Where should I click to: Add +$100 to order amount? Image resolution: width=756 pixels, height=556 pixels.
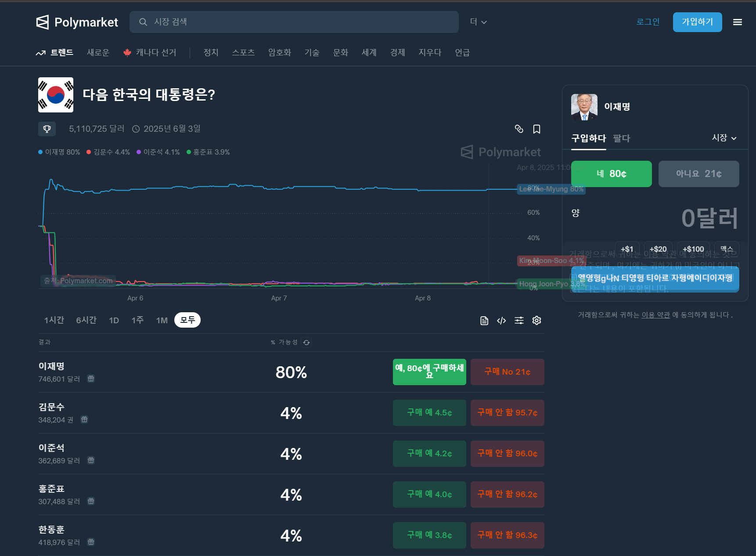[x=693, y=249]
